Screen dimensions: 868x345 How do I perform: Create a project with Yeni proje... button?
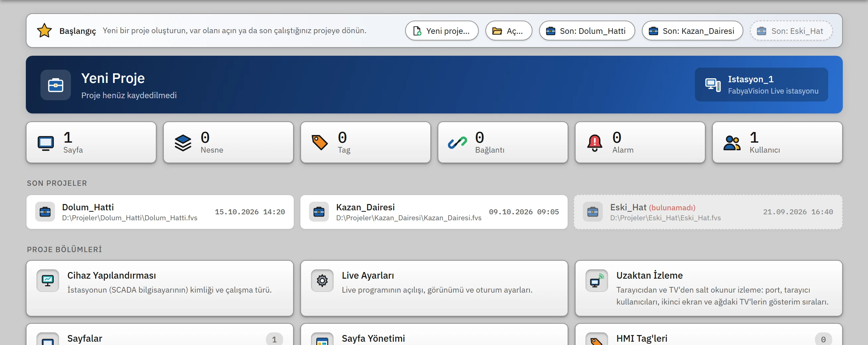[x=442, y=31]
